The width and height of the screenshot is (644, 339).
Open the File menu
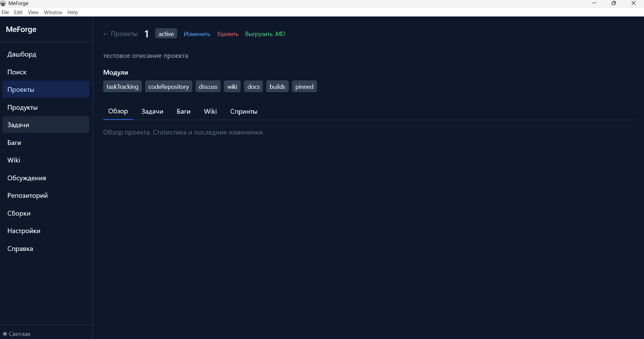[5, 12]
